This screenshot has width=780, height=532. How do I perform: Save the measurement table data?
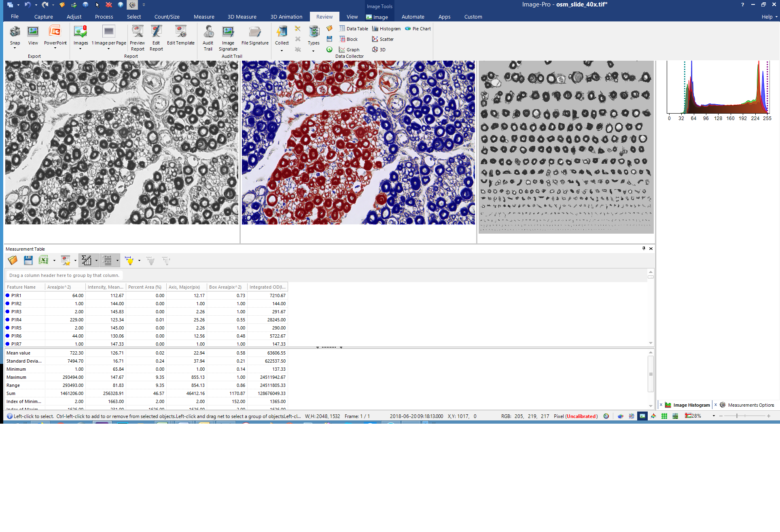tap(28, 260)
